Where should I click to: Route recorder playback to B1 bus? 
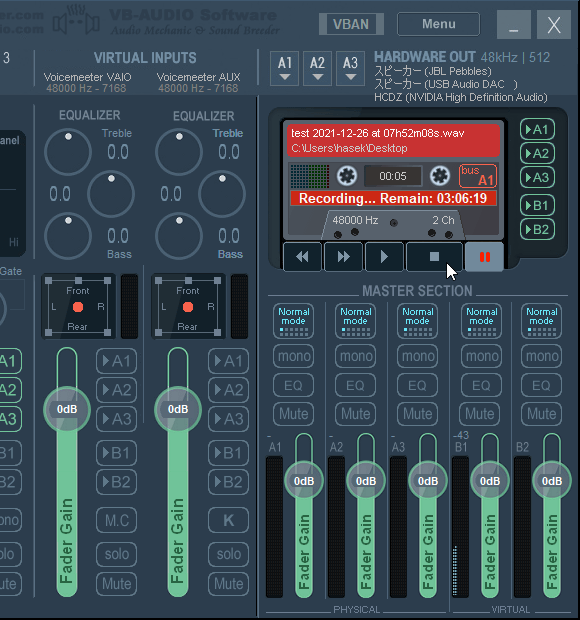[x=537, y=206]
